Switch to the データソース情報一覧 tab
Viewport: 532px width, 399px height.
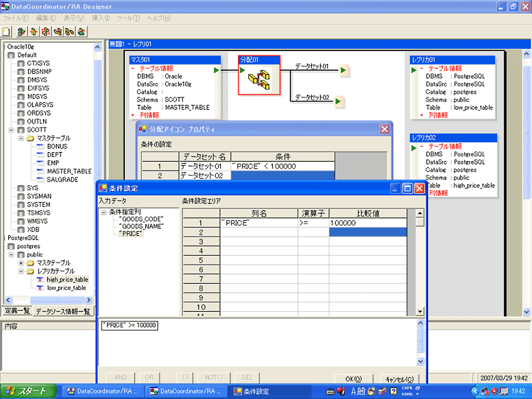[x=63, y=311]
